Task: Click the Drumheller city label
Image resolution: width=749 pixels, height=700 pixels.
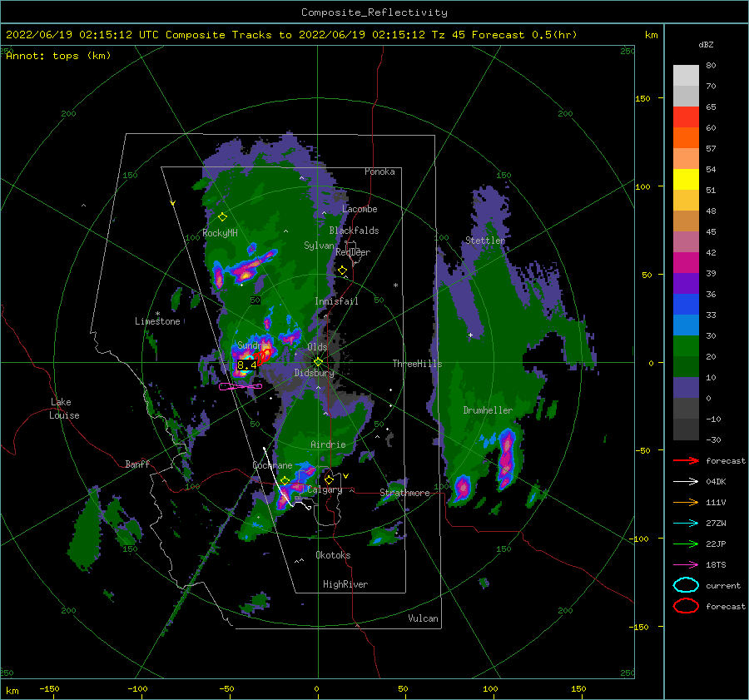Action: (488, 410)
